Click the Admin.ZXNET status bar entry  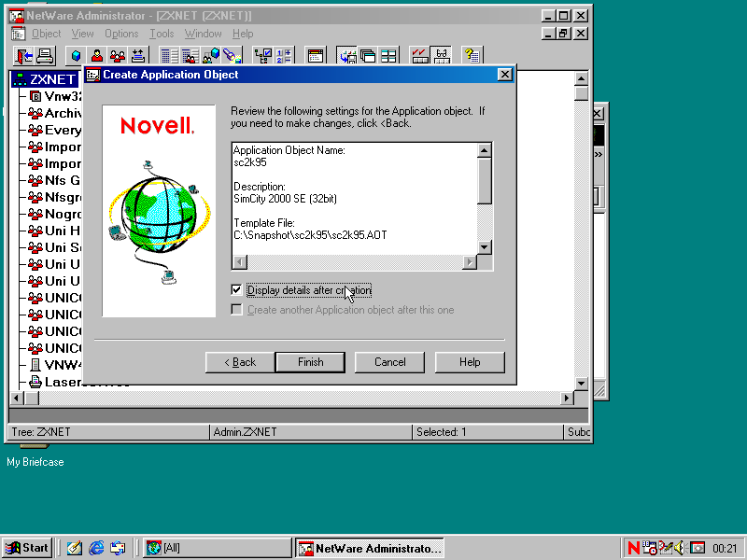tap(245, 432)
